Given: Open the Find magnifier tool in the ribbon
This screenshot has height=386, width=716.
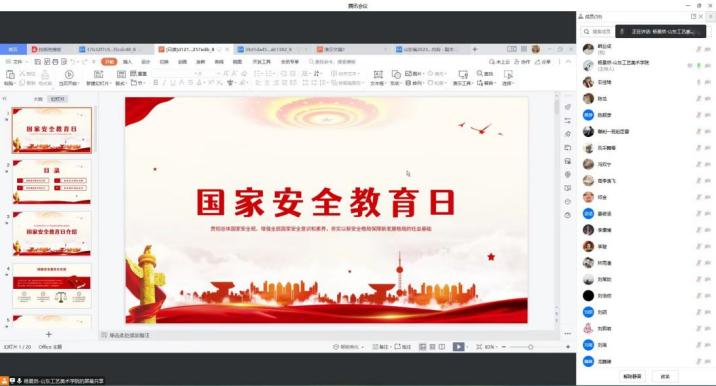Looking at the screenshot, I should (x=479, y=73).
